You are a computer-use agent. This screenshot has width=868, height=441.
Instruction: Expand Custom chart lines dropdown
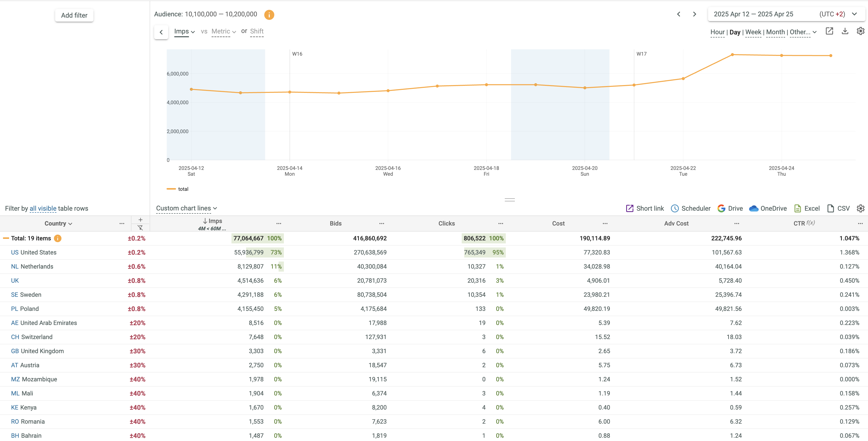click(186, 208)
